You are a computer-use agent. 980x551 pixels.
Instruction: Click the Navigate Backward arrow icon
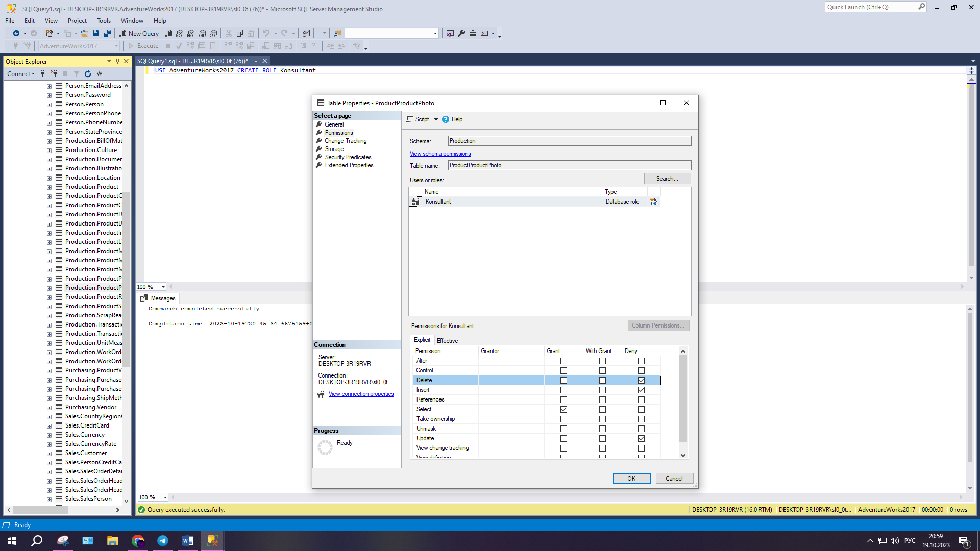click(16, 33)
